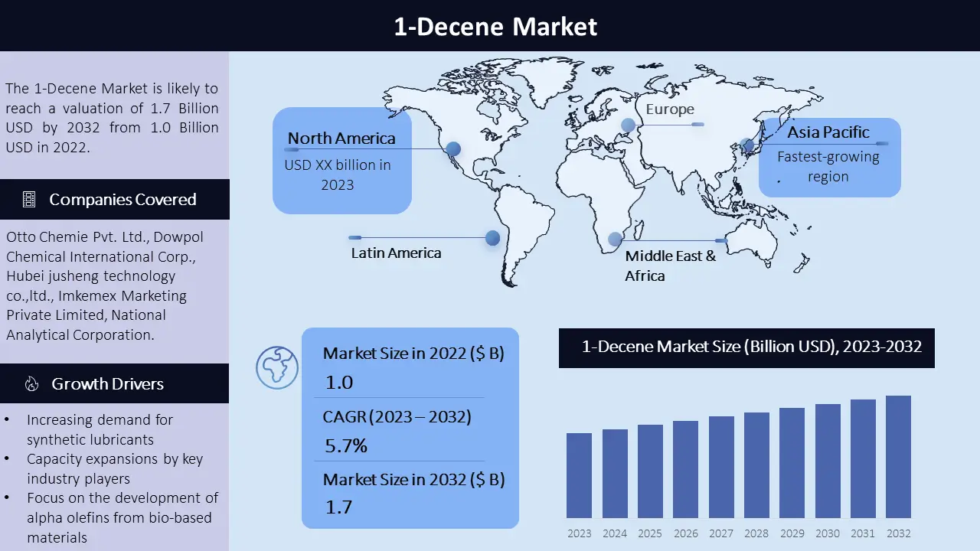980x551 pixels.
Task: Click 'Fastest-growing region' text
Action: (x=828, y=166)
